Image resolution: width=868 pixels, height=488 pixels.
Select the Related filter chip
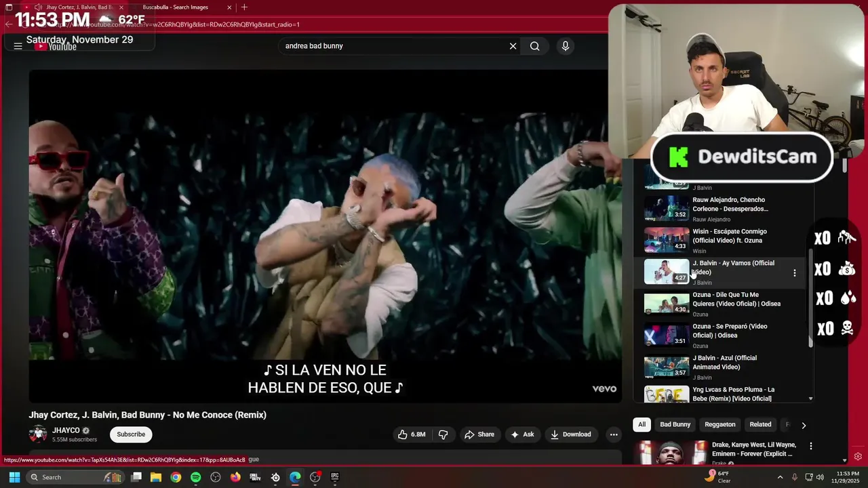pyautogui.click(x=760, y=424)
